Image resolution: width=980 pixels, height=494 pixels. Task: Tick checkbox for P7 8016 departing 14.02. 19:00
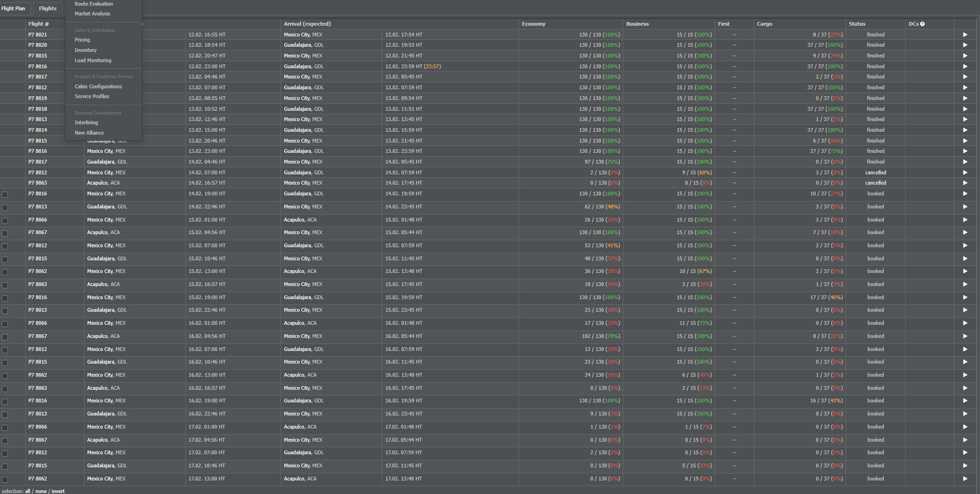pos(5,194)
